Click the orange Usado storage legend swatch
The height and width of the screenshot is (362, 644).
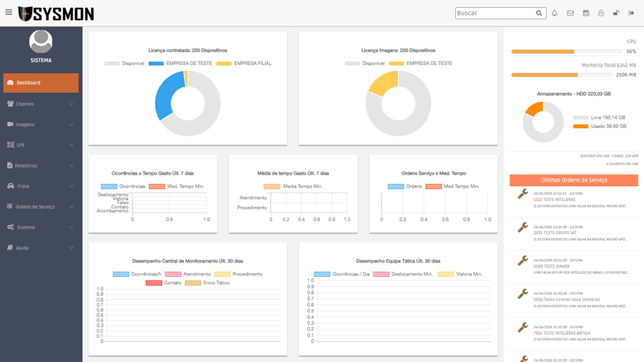[580, 127]
